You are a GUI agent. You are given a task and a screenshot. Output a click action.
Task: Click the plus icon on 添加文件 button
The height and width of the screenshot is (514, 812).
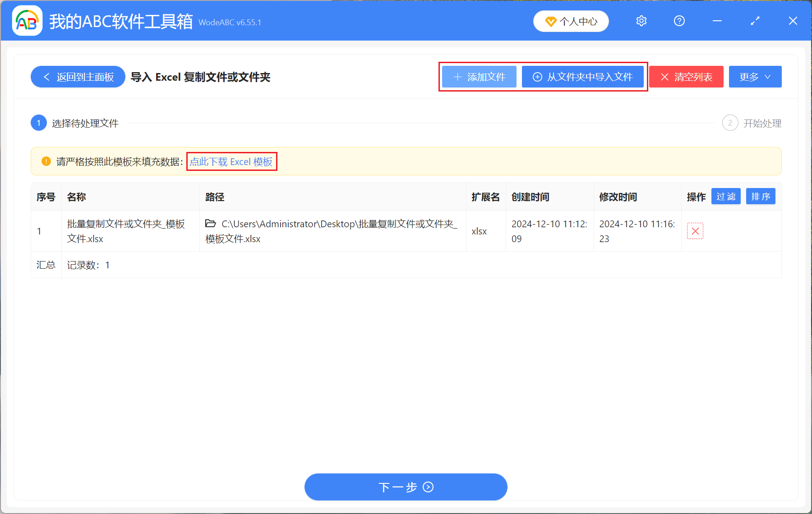pos(457,77)
